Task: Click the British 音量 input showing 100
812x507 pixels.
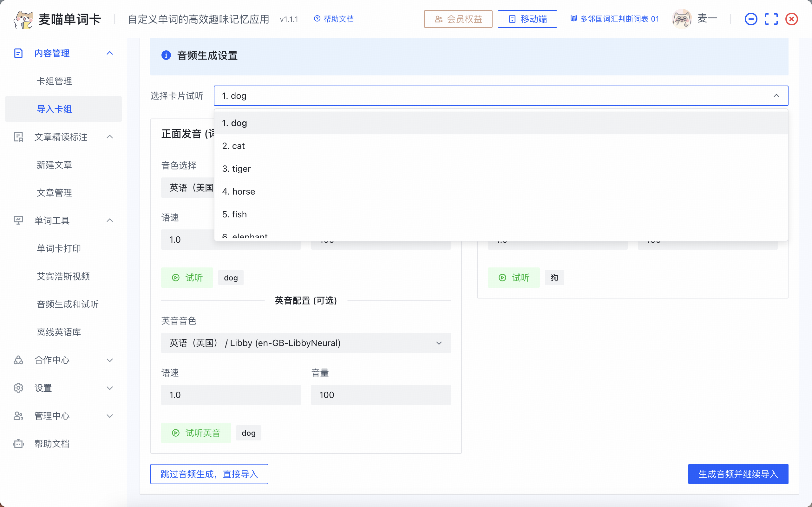Action: point(381,395)
